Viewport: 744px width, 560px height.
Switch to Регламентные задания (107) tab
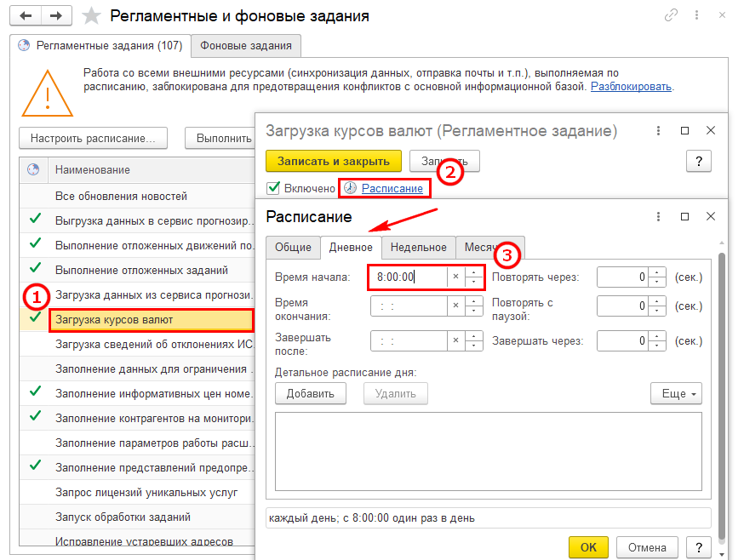pos(100,46)
